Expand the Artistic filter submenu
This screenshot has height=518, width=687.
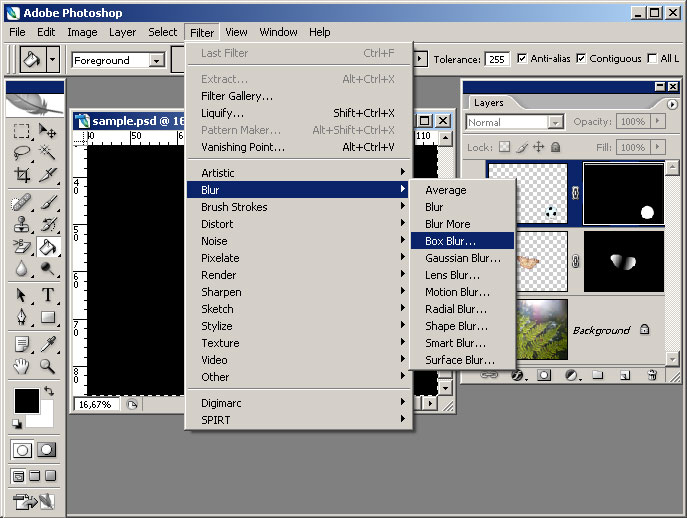[300, 173]
